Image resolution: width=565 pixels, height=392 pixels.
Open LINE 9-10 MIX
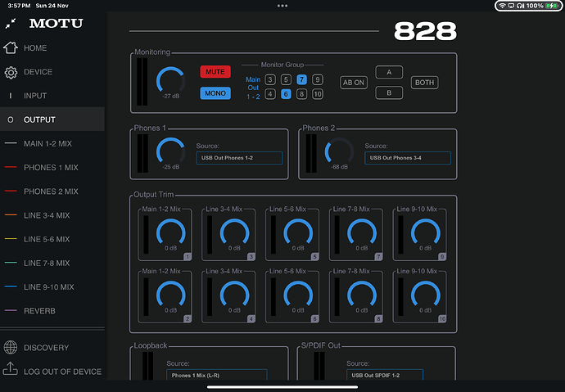(52, 287)
